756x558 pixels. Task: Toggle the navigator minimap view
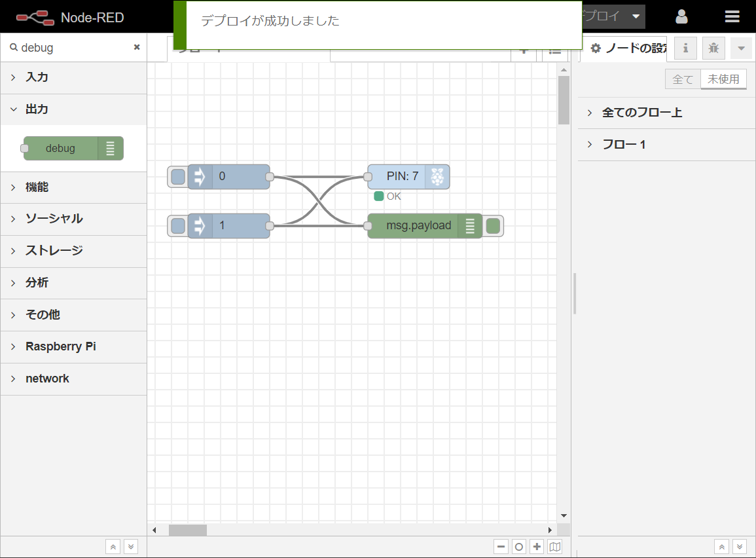pyautogui.click(x=554, y=546)
